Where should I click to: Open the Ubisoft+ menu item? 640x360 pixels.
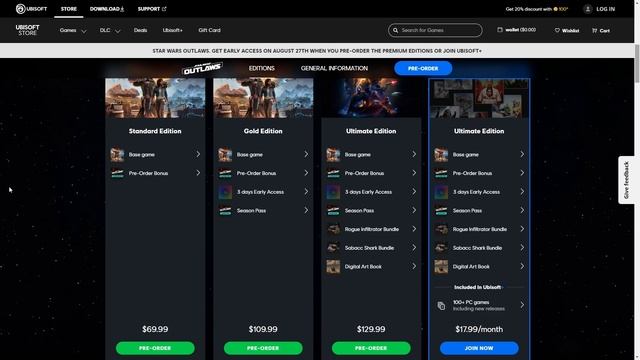tap(173, 30)
